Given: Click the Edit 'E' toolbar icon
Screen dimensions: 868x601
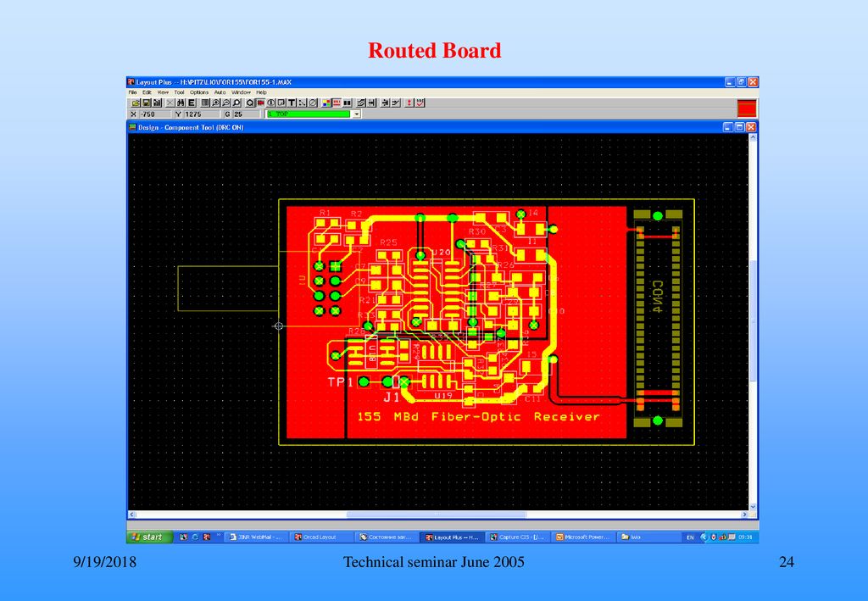Looking at the screenshot, I should [191, 103].
